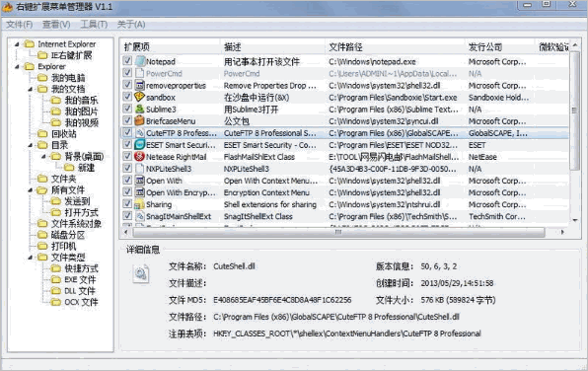Disable the sandbox extension checkbox

click(x=127, y=97)
